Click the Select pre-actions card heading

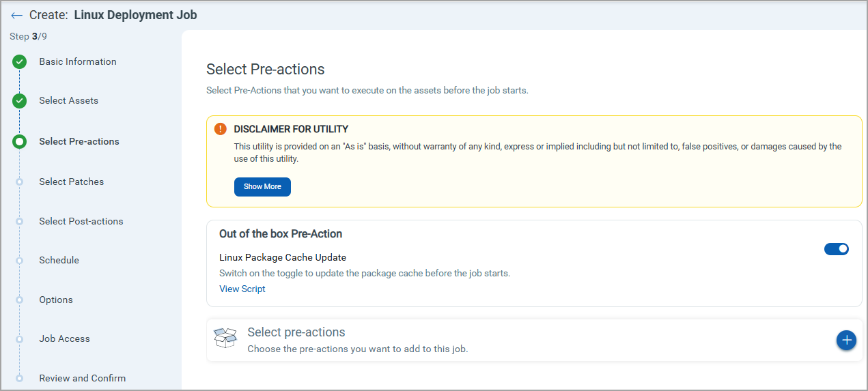[296, 332]
